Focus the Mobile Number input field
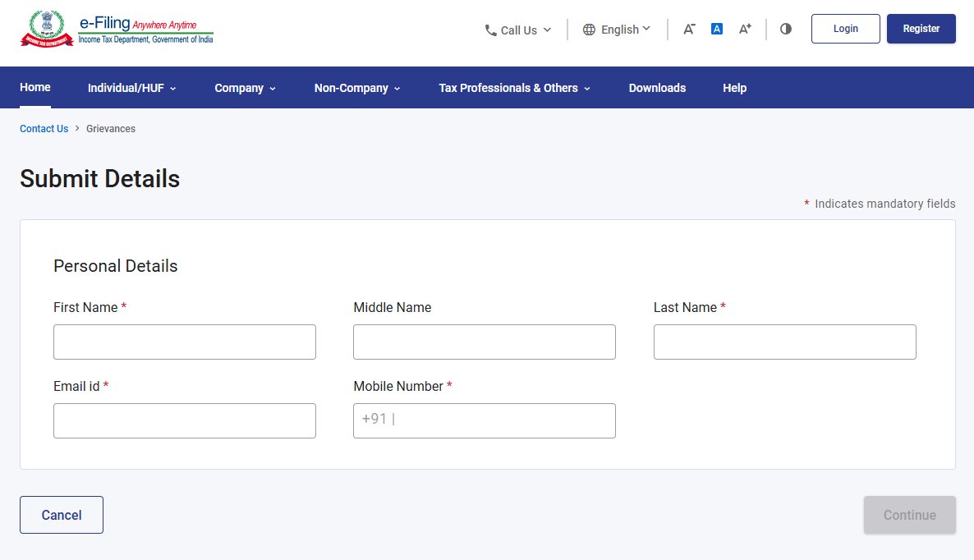 point(485,421)
